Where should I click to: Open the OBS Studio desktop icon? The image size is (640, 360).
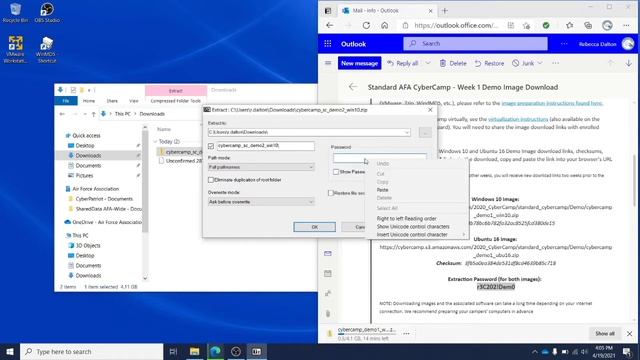(x=47, y=12)
